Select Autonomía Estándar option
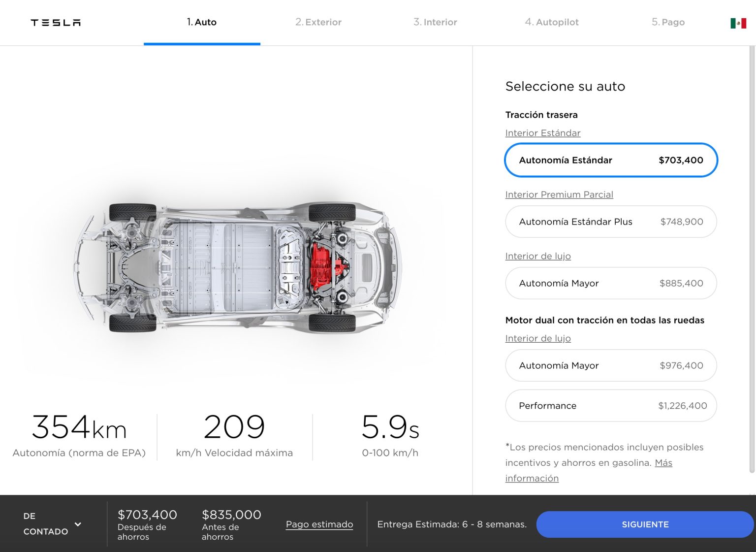 click(x=611, y=160)
